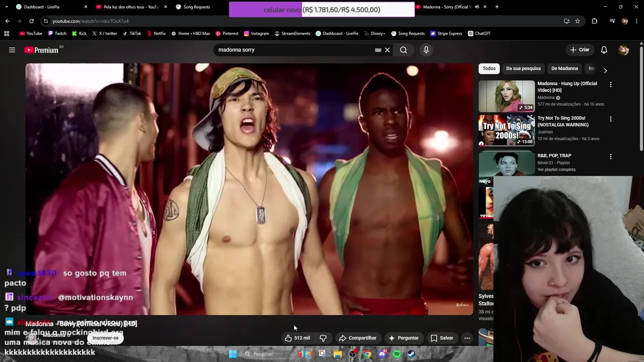Image resolution: width=644 pixels, height=362 pixels.
Task: Open Discord from the taskbar
Action: (382, 354)
